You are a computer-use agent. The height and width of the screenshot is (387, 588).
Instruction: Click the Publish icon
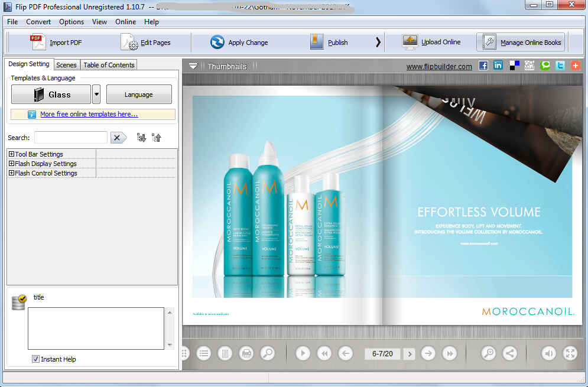tap(317, 42)
